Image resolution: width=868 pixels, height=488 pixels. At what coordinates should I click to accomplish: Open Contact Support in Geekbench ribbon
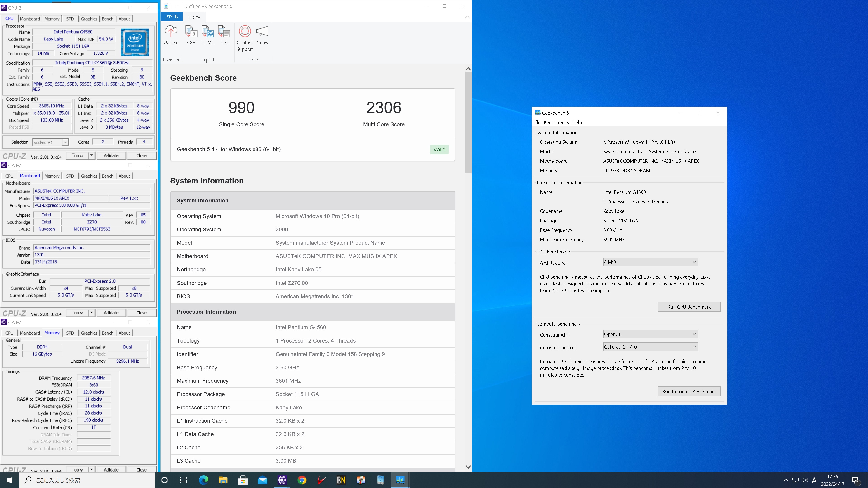click(245, 38)
